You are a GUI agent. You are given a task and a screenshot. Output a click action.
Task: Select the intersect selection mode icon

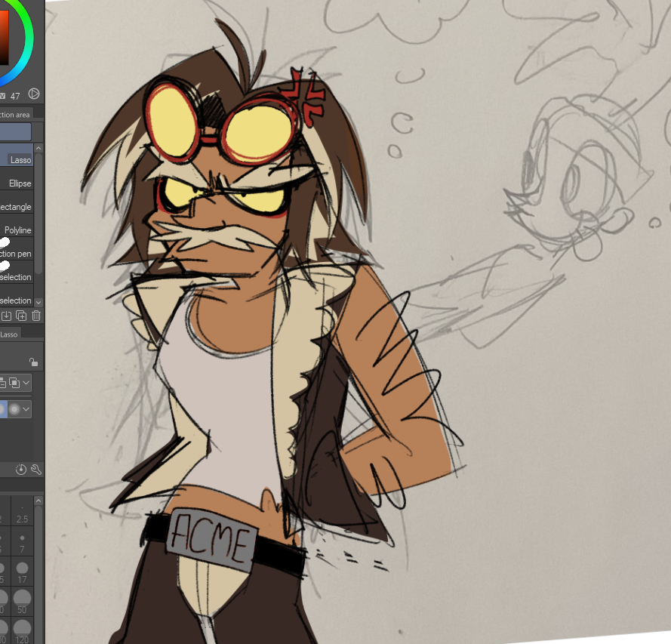(14, 383)
